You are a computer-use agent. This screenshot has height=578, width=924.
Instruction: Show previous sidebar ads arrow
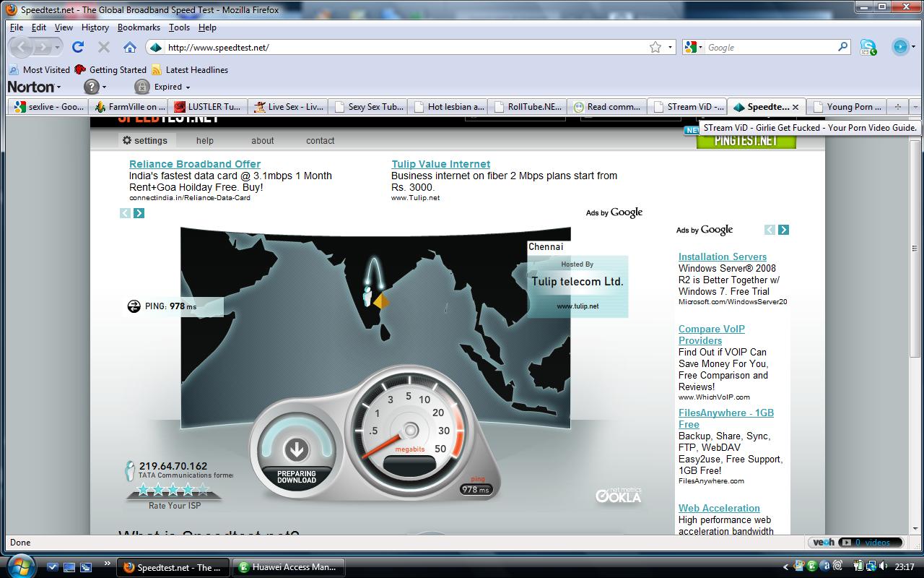point(770,230)
